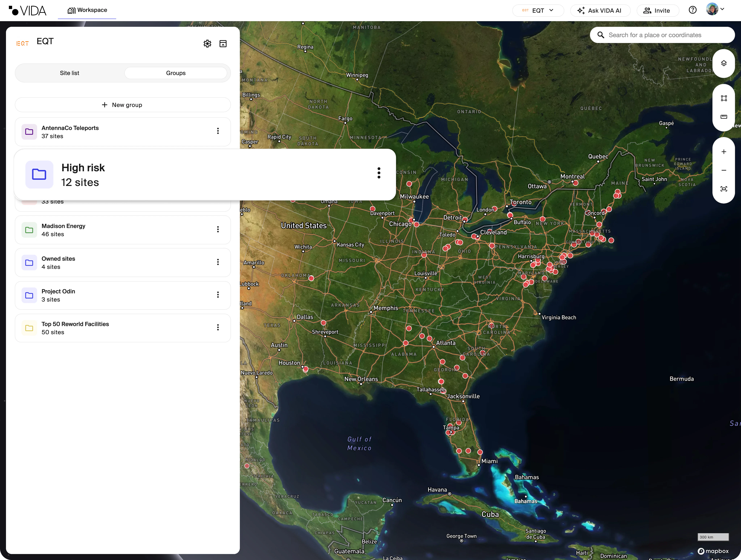The image size is (741, 560).
Task: Click the High risk group title
Action: click(83, 168)
